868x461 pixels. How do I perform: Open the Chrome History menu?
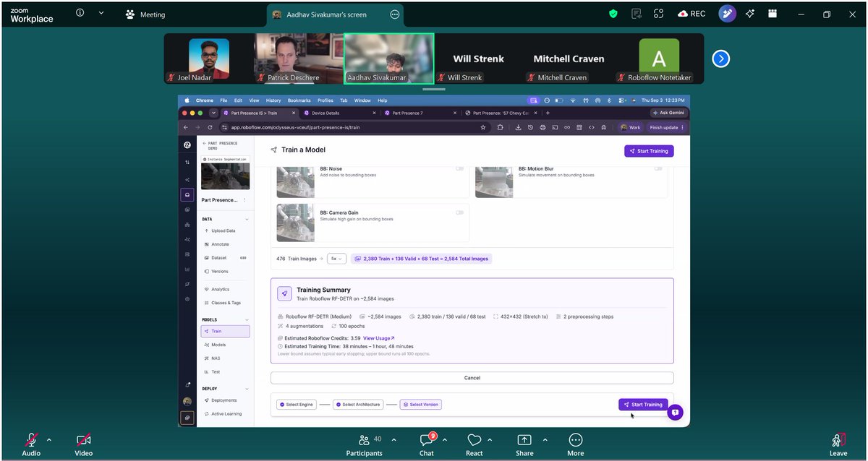click(273, 100)
